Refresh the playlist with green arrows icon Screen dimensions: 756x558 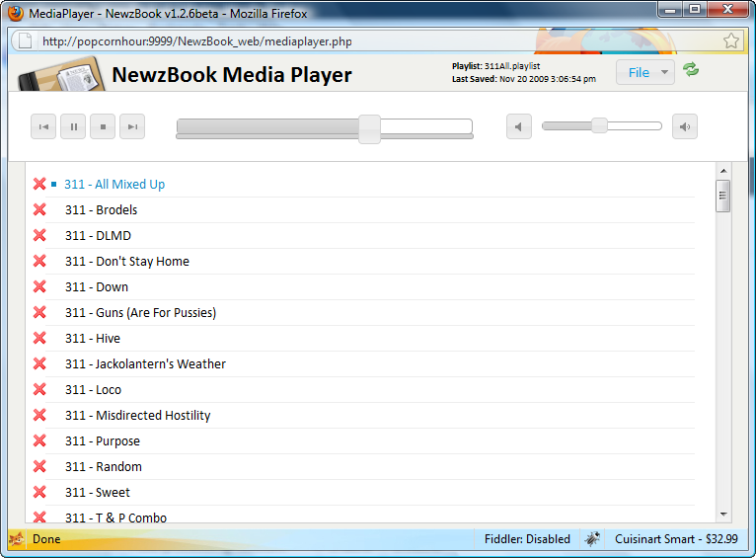click(x=691, y=70)
